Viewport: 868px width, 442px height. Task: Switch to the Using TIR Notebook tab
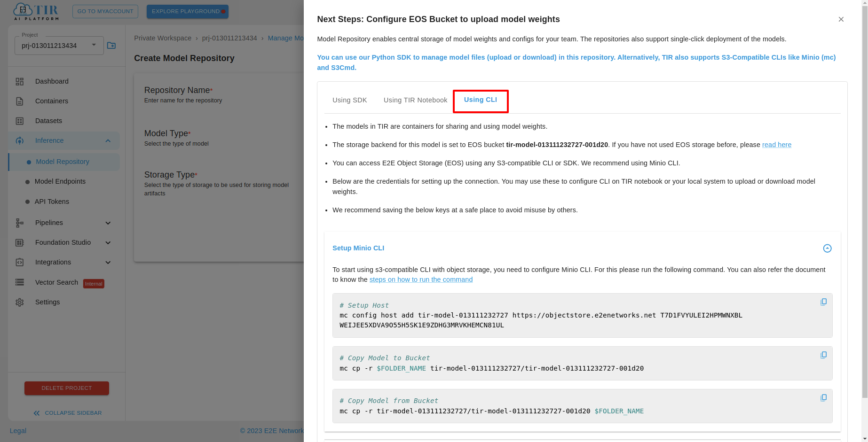[415, 100]
